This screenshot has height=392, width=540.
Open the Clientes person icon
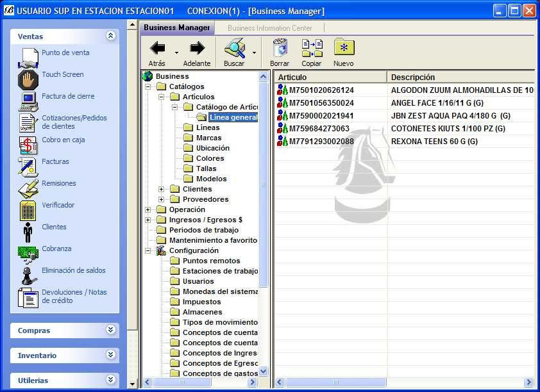[28, 232]
